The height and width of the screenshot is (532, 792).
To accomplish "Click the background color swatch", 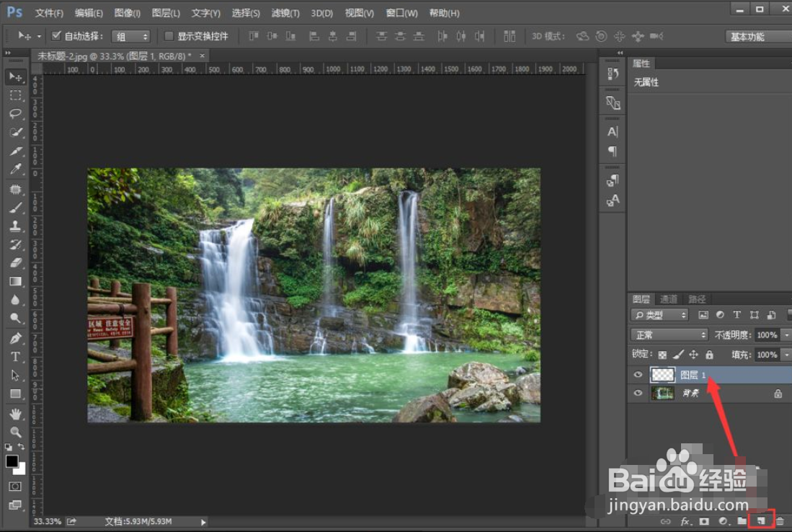I will [x=21, y=470].
